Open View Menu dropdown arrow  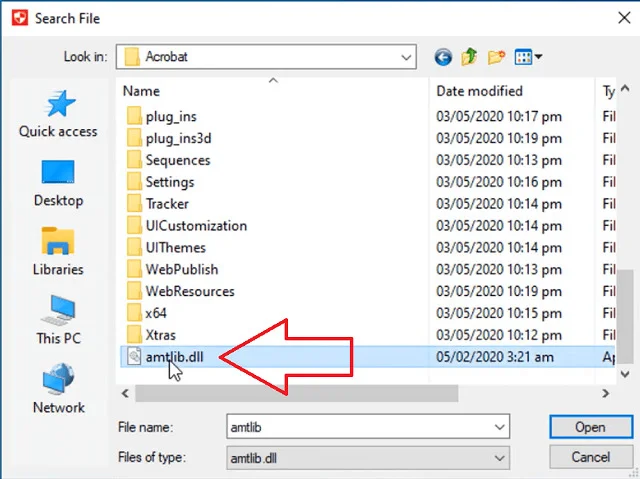click(538, 57)
